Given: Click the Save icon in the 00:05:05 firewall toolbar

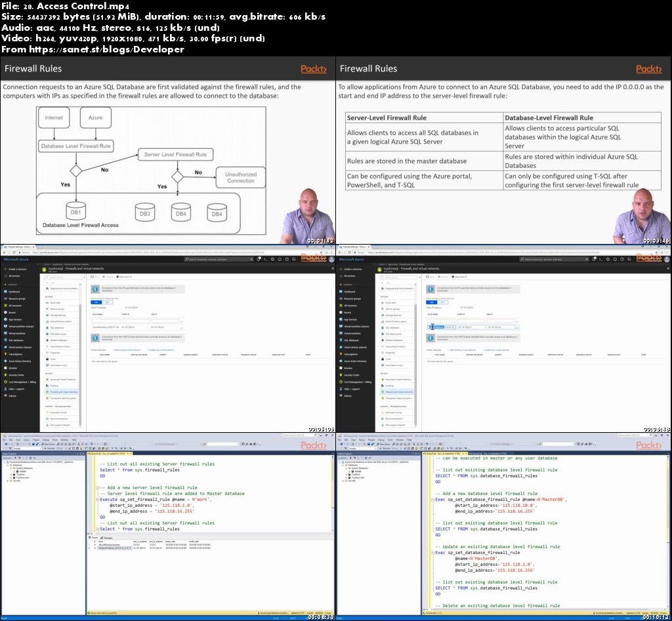Looking at the screenshot, I should pyautogui.click(x=92, y=277).
